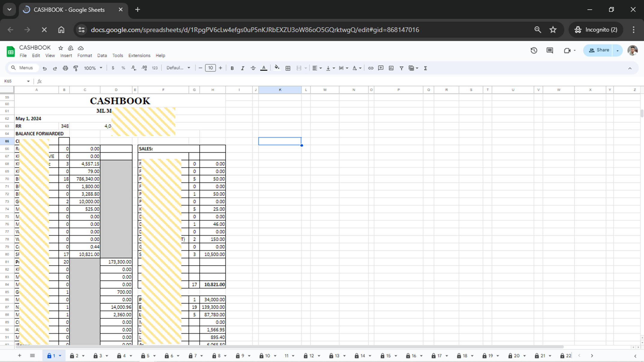Screen dimensions: 644x362
Task: Toggle bold formatting
Action: pos(232,68)
